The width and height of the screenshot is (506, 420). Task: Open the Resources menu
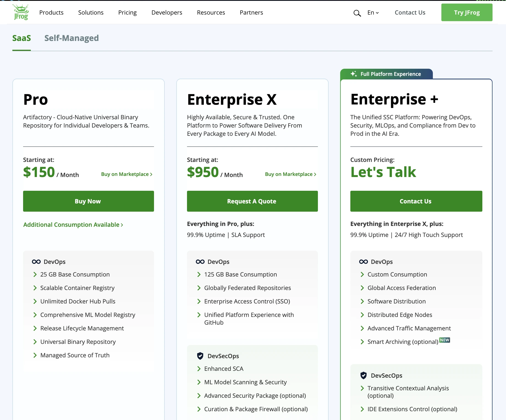211,12
